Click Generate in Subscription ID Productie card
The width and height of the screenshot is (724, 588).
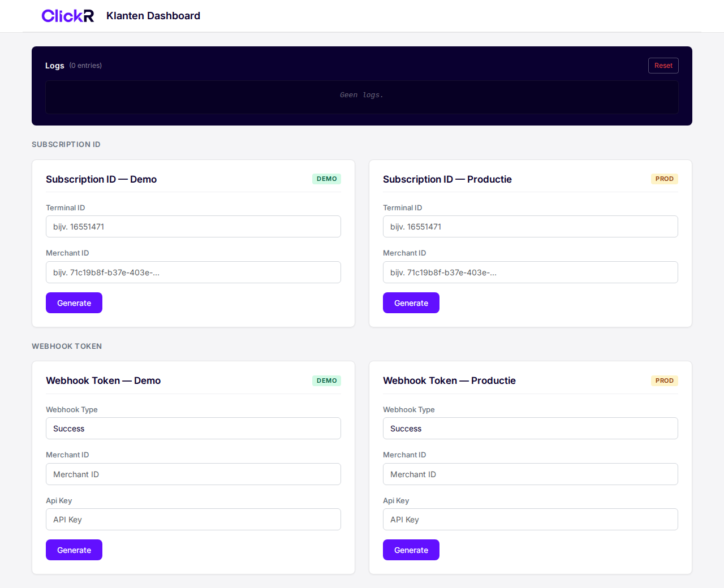pos(411,303)
